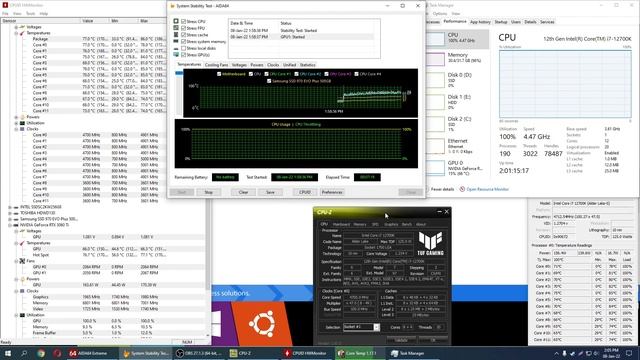Switch to the Powers tab in AIDA64
The width and height of the screenshot is (640, 360).
[x=257, y=65]
